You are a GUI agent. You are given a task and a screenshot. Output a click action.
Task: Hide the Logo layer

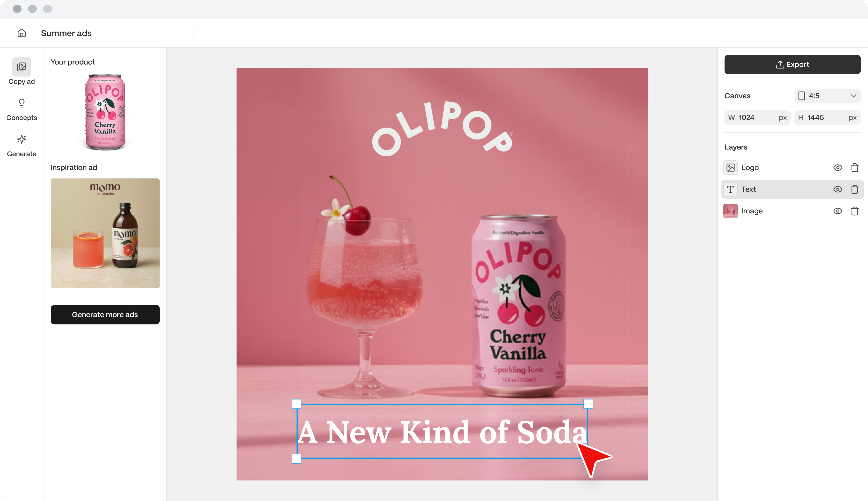pos(838,168)
